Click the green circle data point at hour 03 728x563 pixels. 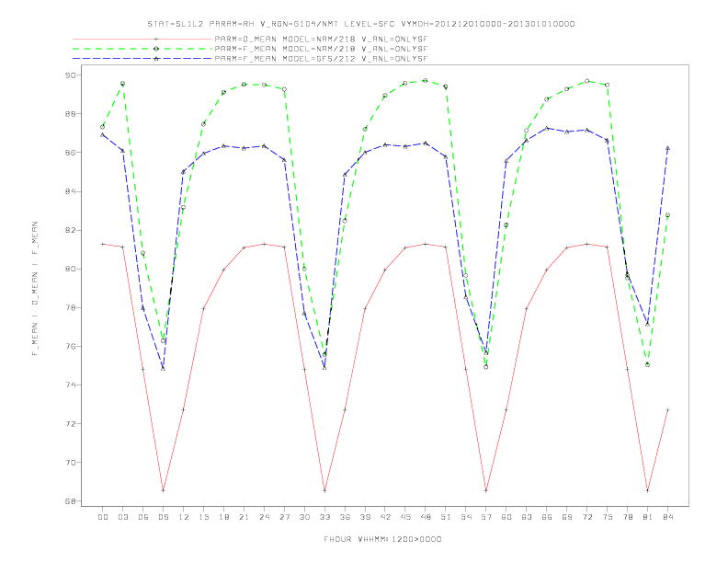click(122, 84)
